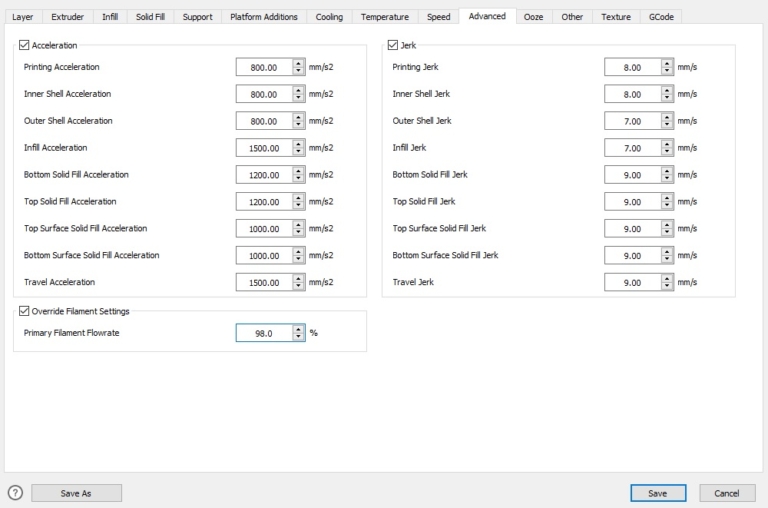Increase Primary Filament Flowrate with up arrow
This screenshot has width=768, height=508.
tap(298, 329)
